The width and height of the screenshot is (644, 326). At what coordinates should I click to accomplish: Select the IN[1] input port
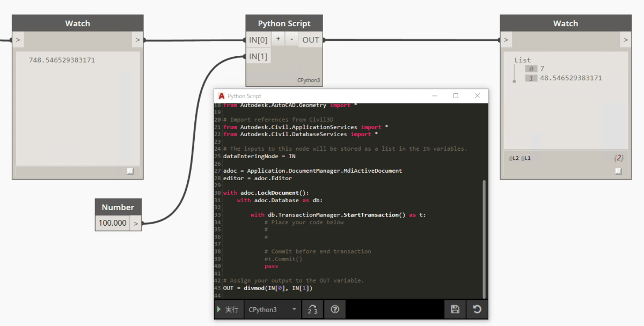(x=258, y=56)
